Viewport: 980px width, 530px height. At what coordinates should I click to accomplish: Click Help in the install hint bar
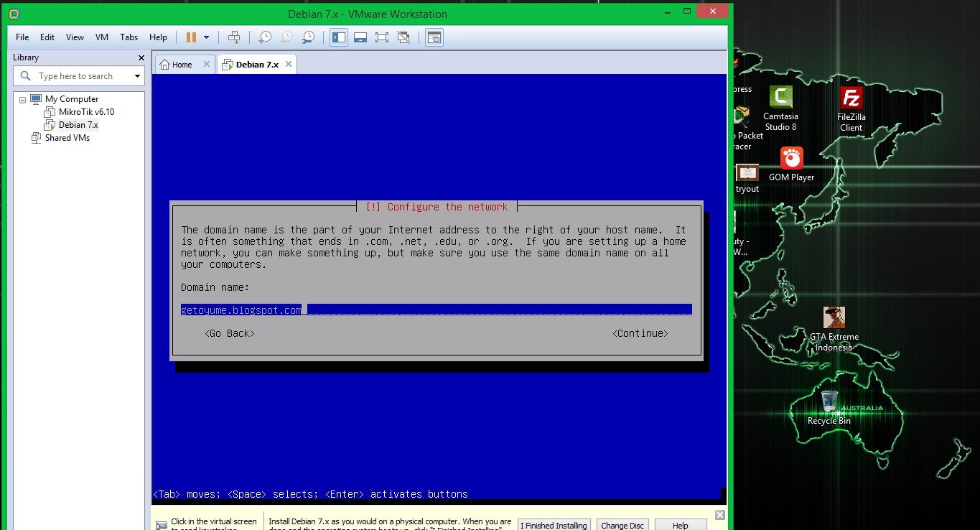click(x=681, y=526)
